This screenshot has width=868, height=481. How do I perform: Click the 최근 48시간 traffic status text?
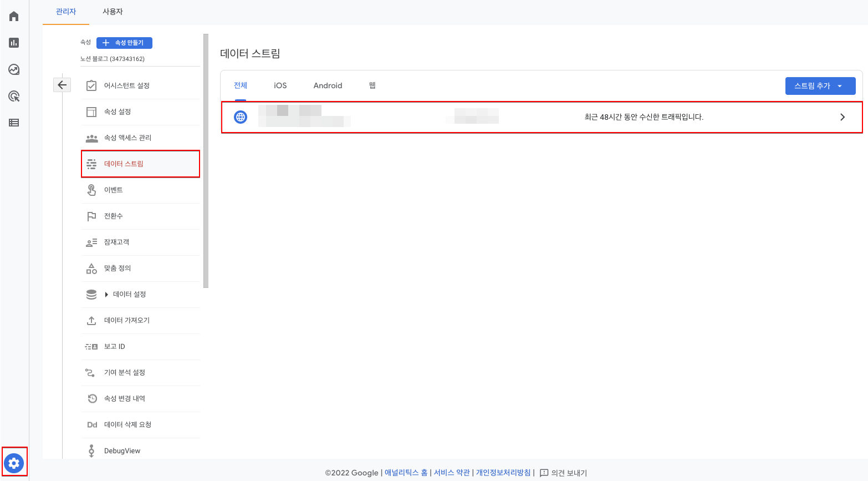(x=644, y=117)
